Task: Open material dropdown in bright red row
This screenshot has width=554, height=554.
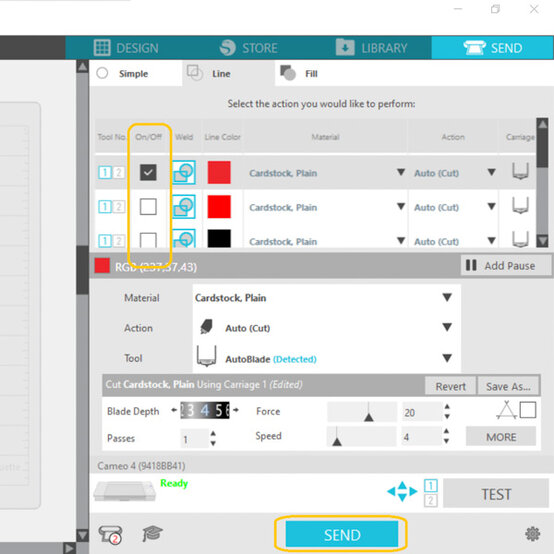Action: point(401,206)
